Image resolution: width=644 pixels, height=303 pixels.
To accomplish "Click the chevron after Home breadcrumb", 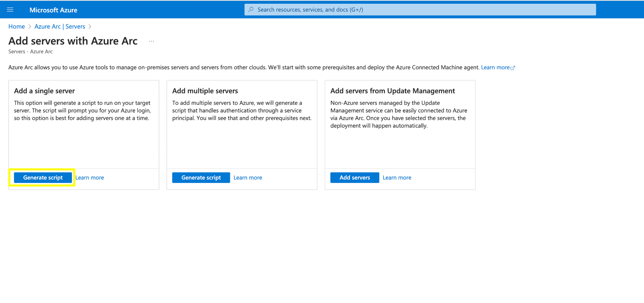I will pos(30,27).
